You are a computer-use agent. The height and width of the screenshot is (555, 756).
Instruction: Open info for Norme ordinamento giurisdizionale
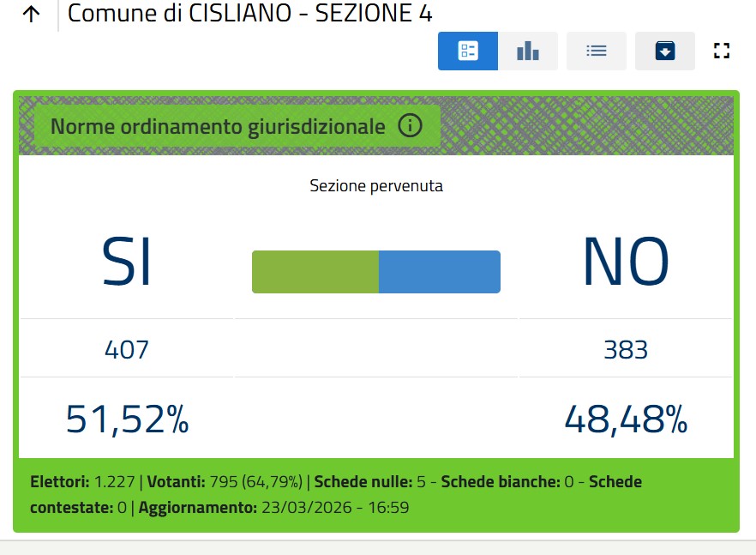[x=411, y=127]
